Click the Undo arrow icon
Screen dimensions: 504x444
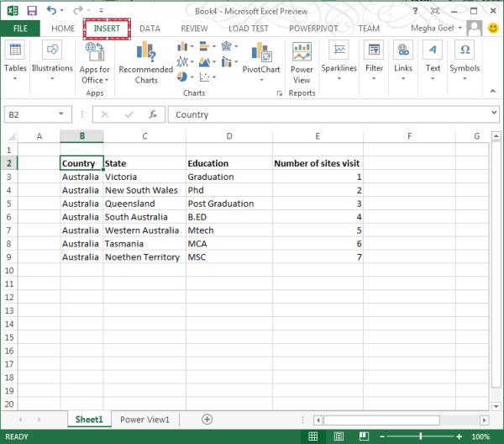tap(53, 10)
